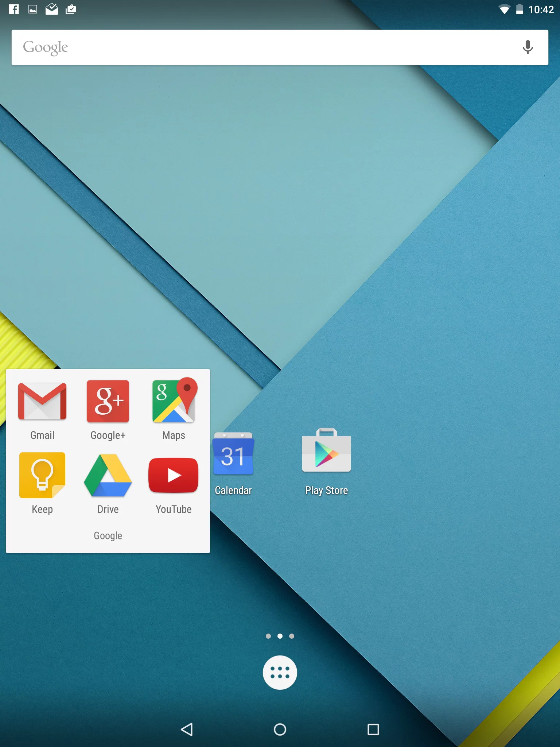This screenshot has height=747, width=560.
Task: Open the app drawer button
Action: 280,673
